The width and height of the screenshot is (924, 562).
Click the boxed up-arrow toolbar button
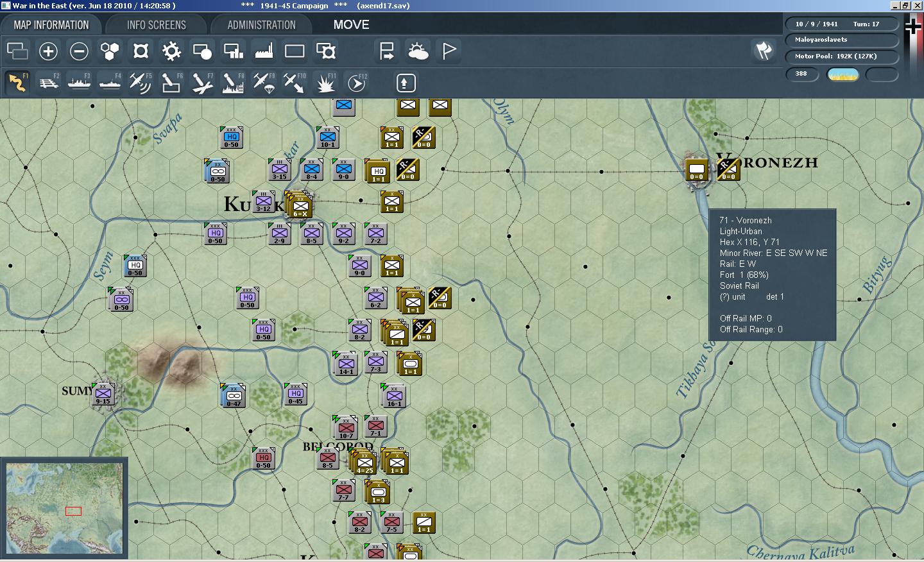406,83
